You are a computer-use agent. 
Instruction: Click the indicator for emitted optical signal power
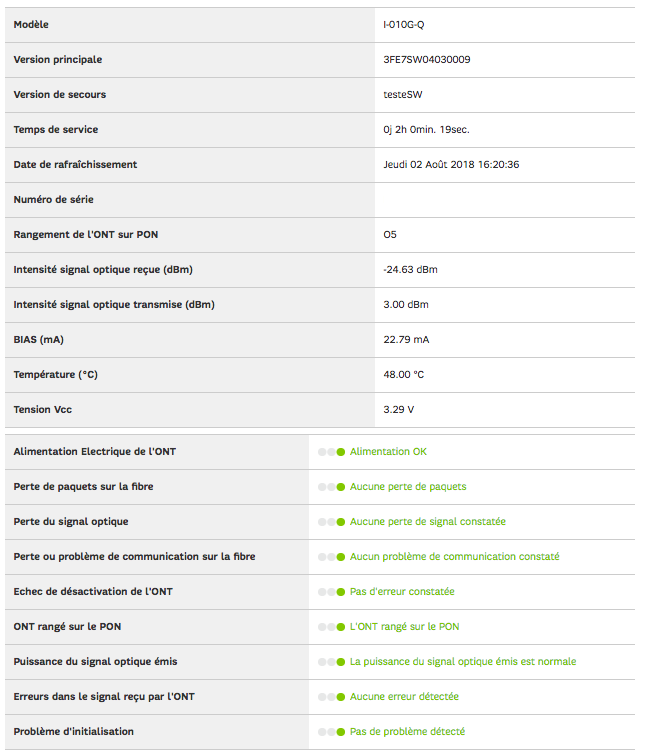(331, 662)
